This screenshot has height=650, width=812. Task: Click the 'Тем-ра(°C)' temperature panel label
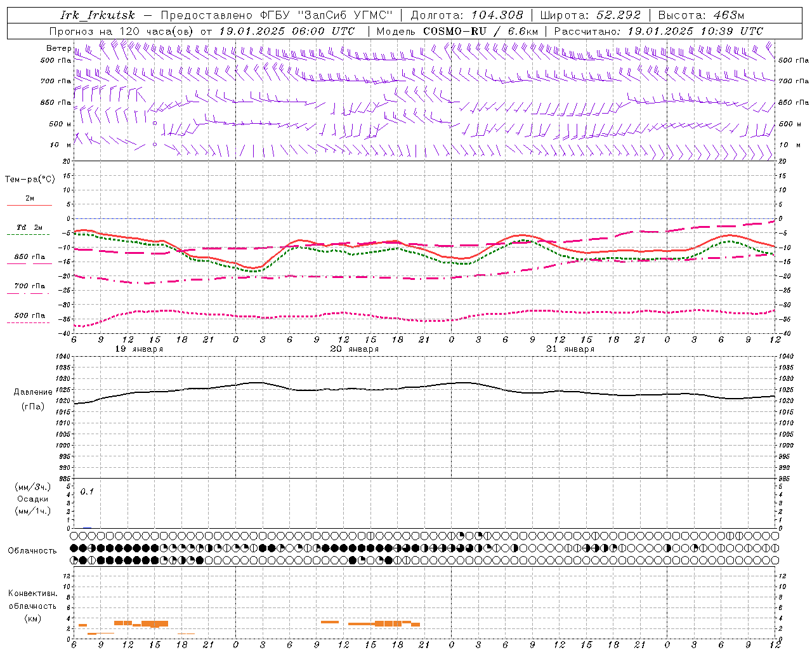pos(30,180)
